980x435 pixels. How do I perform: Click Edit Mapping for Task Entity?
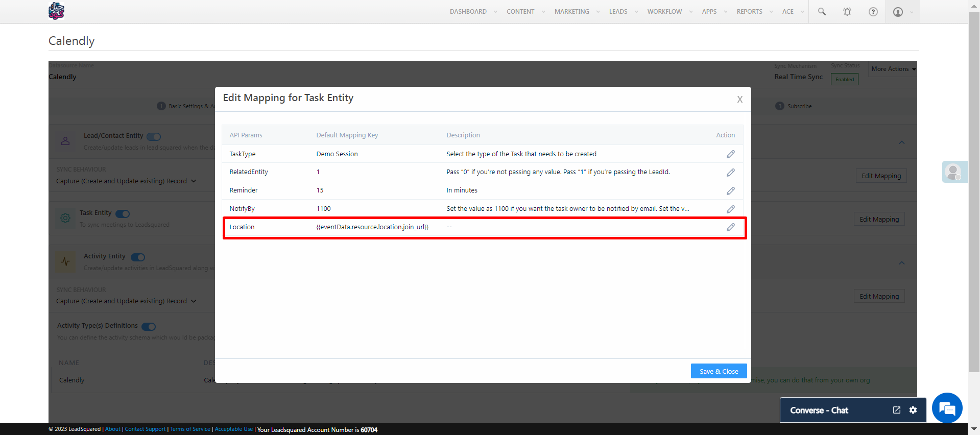(x=879, y=219)
